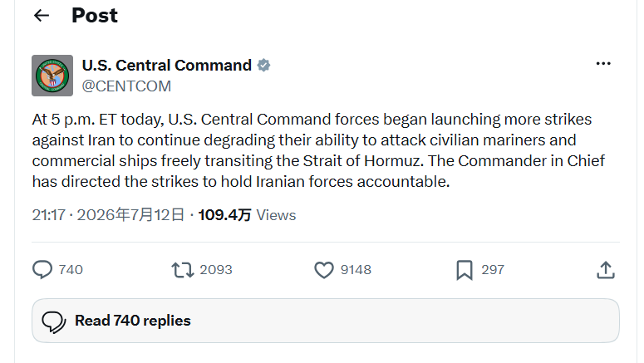Share the post via the upload icon
The height and width of the screenshot is (363, 644).
[606, 270]
